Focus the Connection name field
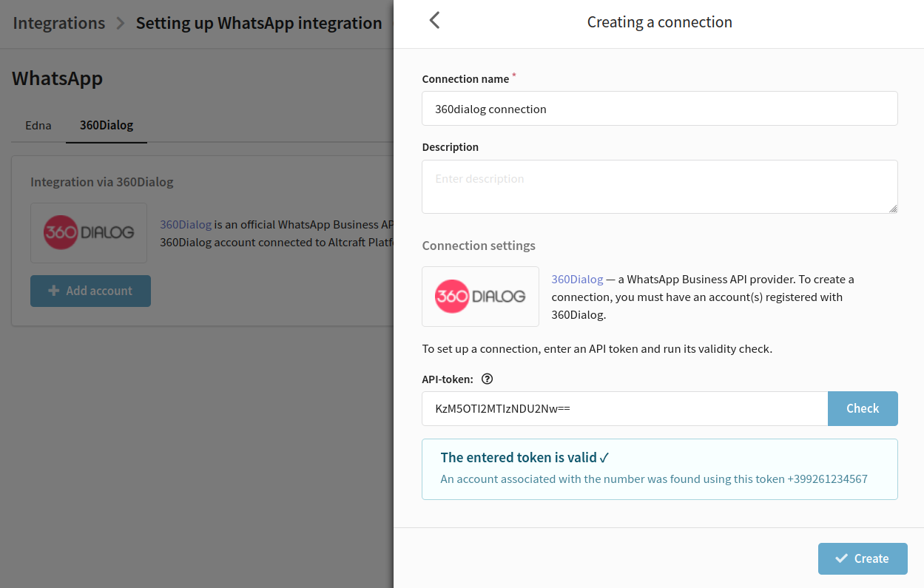924x588 pixels. click(x=660, y=109)
